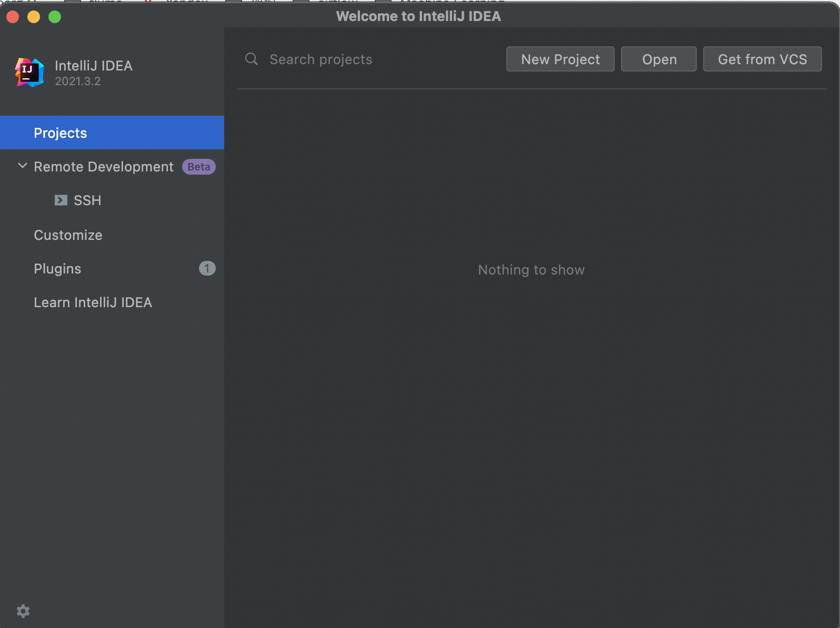Select the Projects tab

point(112,133)
